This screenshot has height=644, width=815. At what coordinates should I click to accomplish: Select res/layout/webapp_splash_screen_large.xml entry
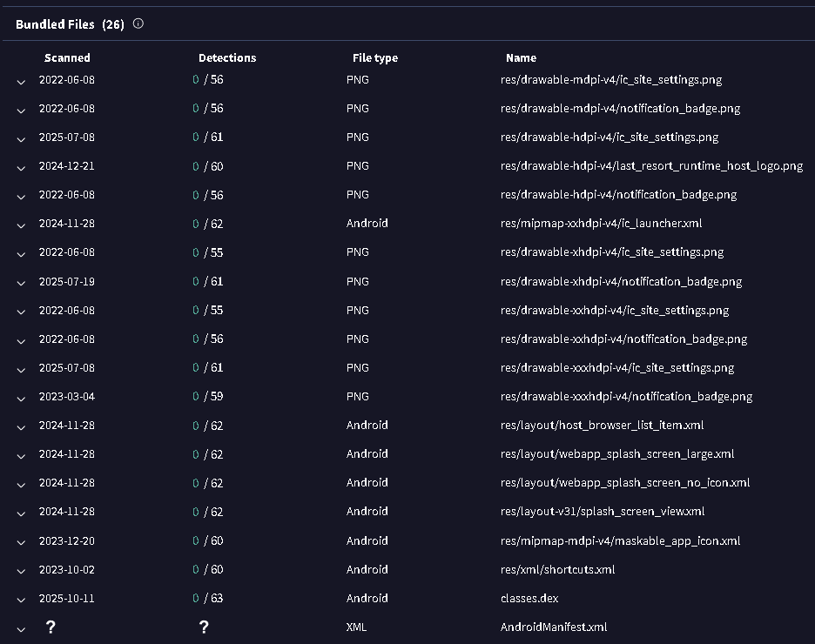tap(617, 454)
